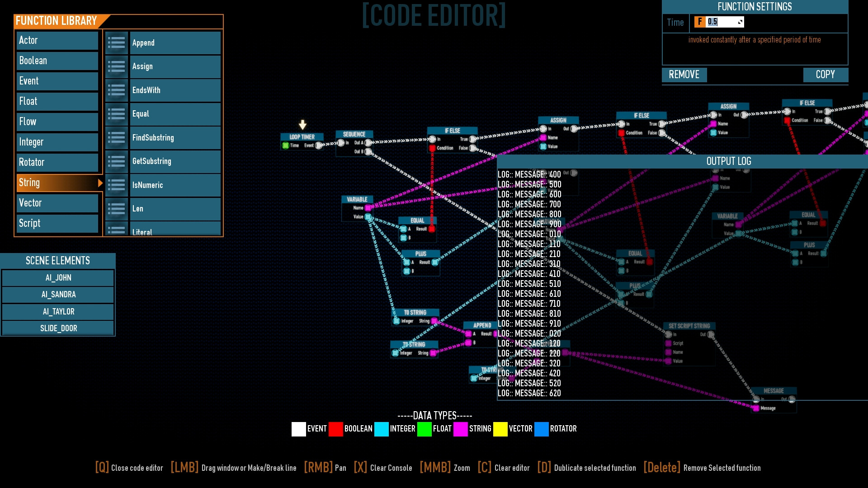This screenshot has width=868, height=488.
Task: Click the drag handle icon beside IsNumeric
Action: pos(116,185)
